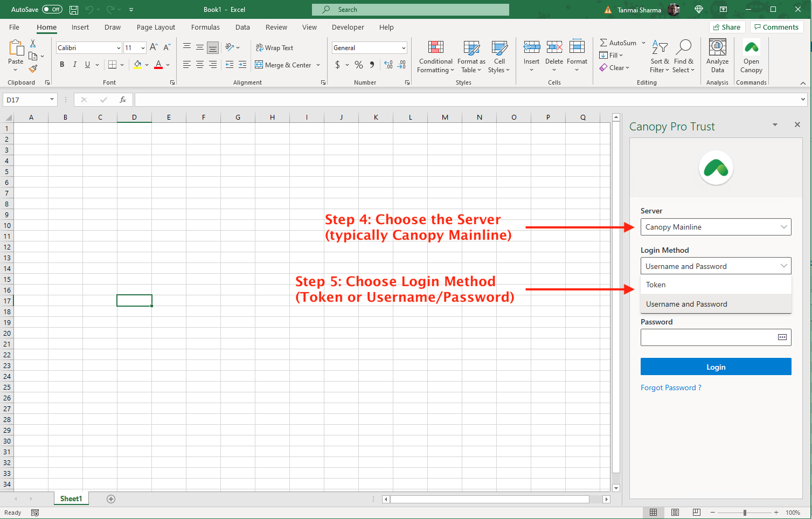
Task: Open the Server dropdown showing Canopy Mainline
Action: 716,227
